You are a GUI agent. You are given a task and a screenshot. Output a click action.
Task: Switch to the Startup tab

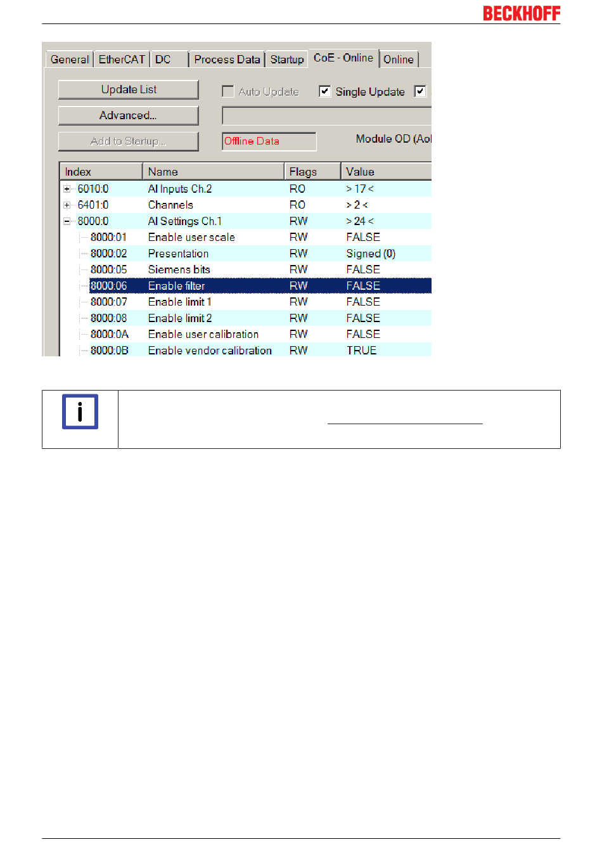pyautogui.click(x=287, y=60)
